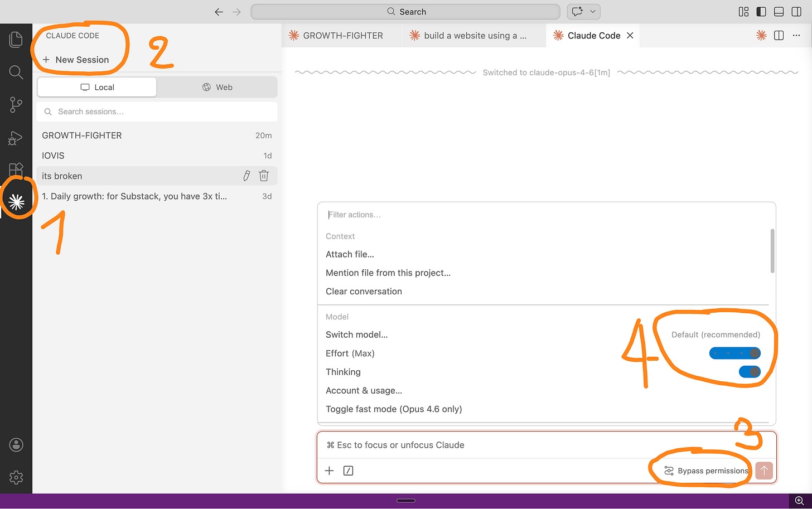
Task: Open the Explorer files icon in activity bar
Action: [16, 40]
